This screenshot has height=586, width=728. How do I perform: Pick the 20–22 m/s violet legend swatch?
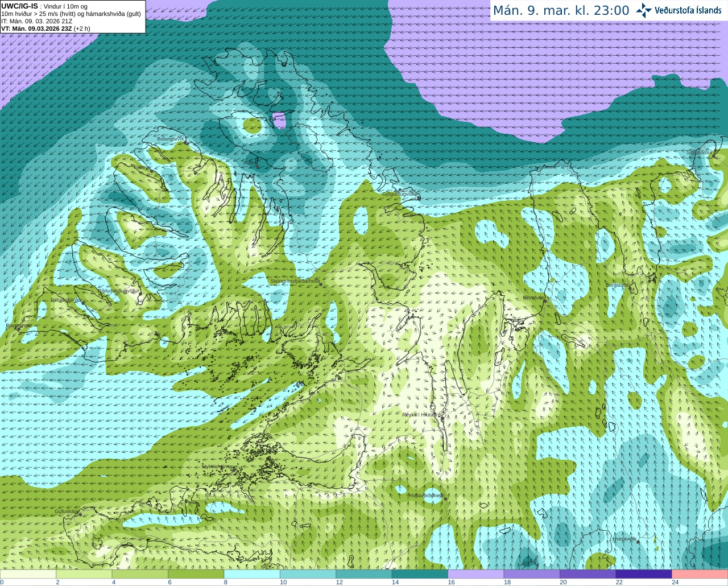(588, 573)
